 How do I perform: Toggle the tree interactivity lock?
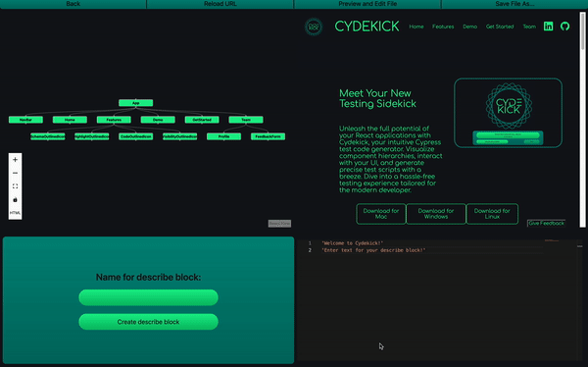15,200
